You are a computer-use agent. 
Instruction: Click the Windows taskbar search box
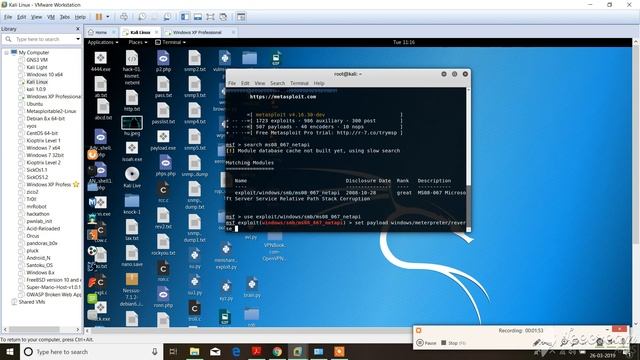(x=91, y=352)
